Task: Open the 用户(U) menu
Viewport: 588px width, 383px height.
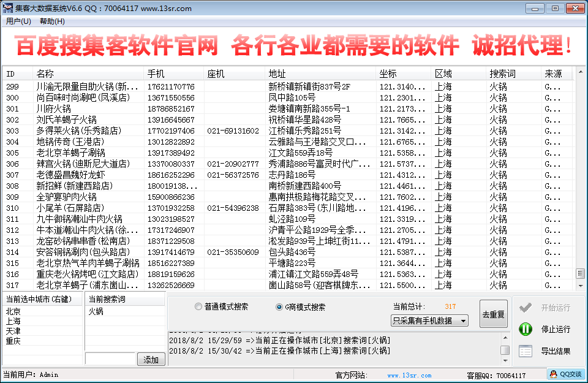Action: 18,21
